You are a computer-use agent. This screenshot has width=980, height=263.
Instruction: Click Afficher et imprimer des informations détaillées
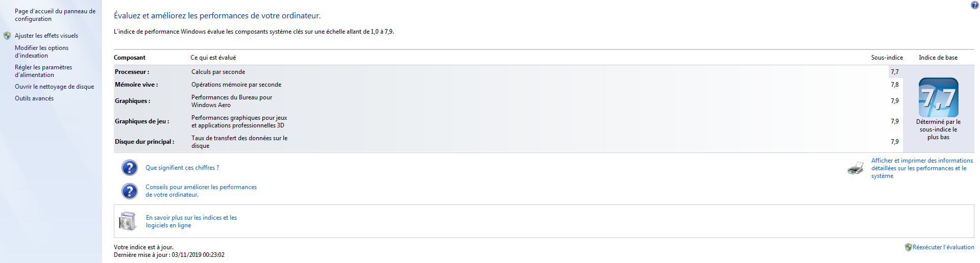tap(922, 168)
